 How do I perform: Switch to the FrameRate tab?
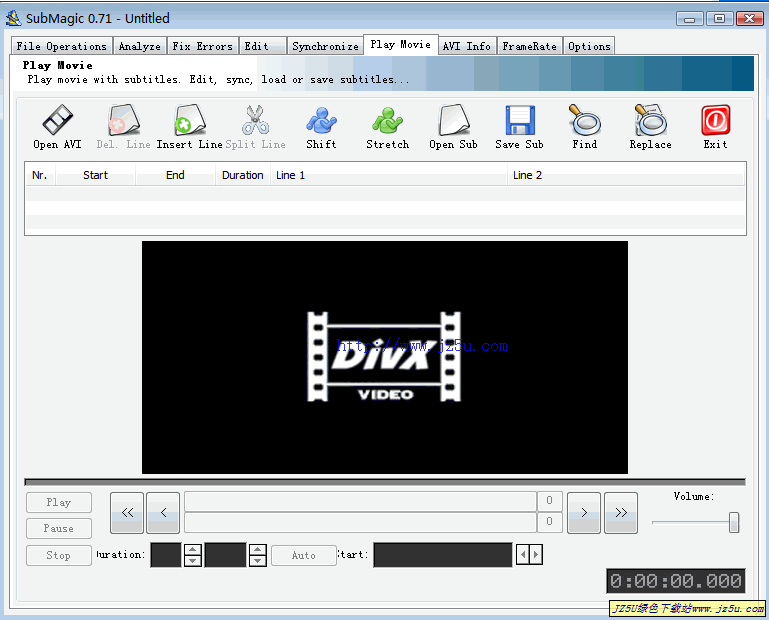click(x=530, y=46)
